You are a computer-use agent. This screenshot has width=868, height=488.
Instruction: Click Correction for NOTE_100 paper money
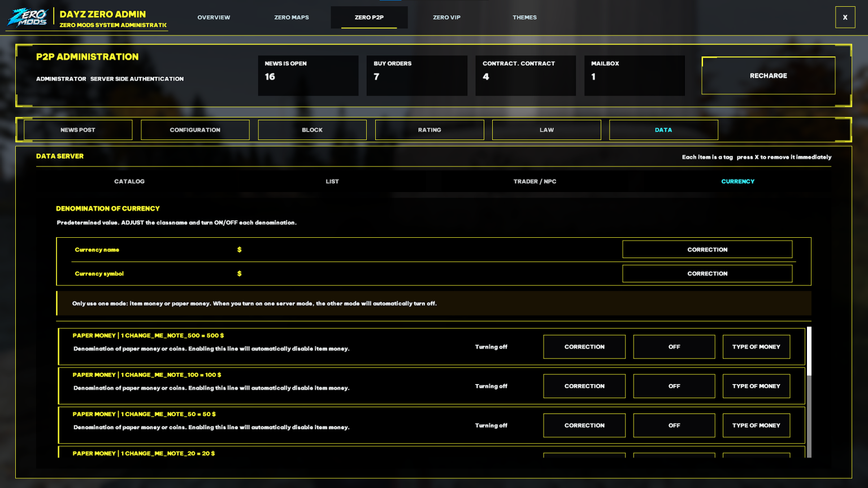[584, 386]
